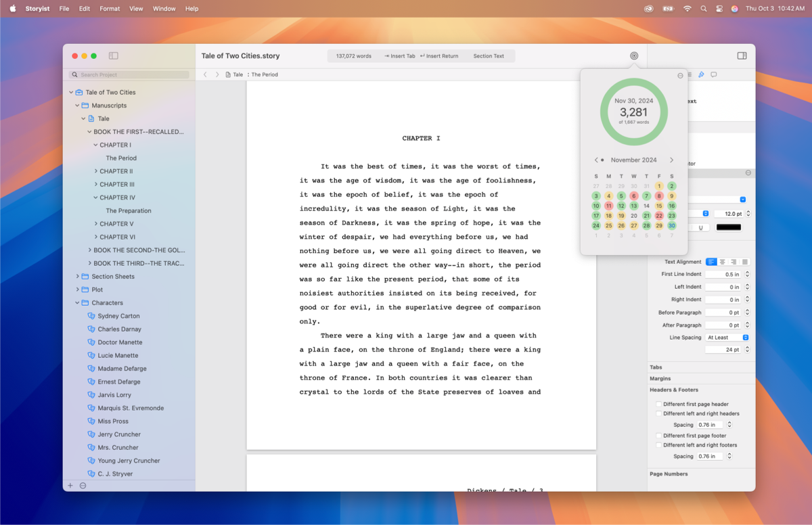Image resolution: width=812 pixels, height=525 pixels.
Task: Open the black text color swatch
Action: click(x=729, y=227)
